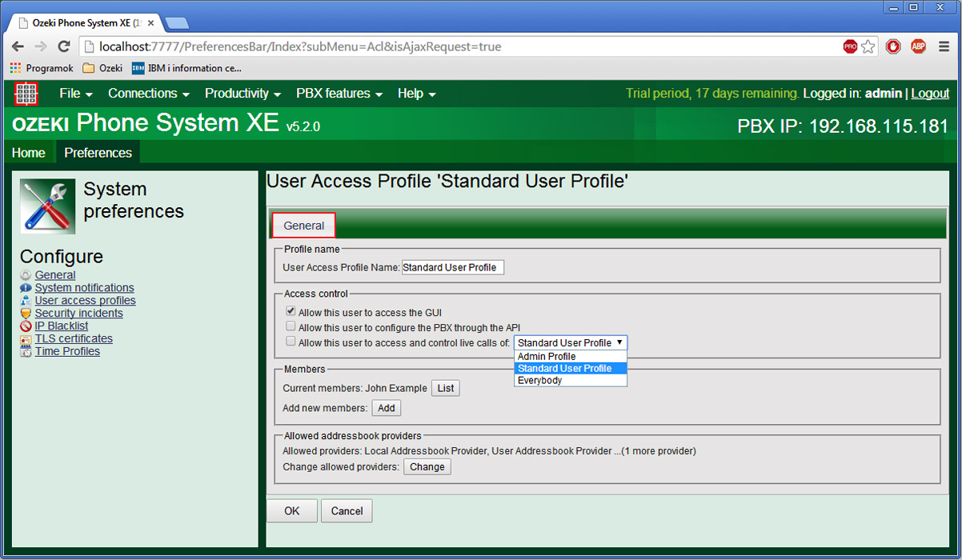Click the browser forward arrow

pos(42,46)
